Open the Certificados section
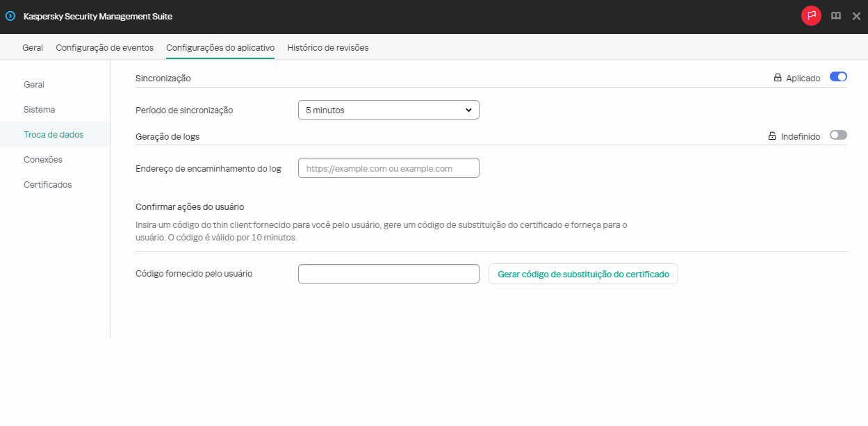This screenshot has height=426, width=868. (47, 184)
